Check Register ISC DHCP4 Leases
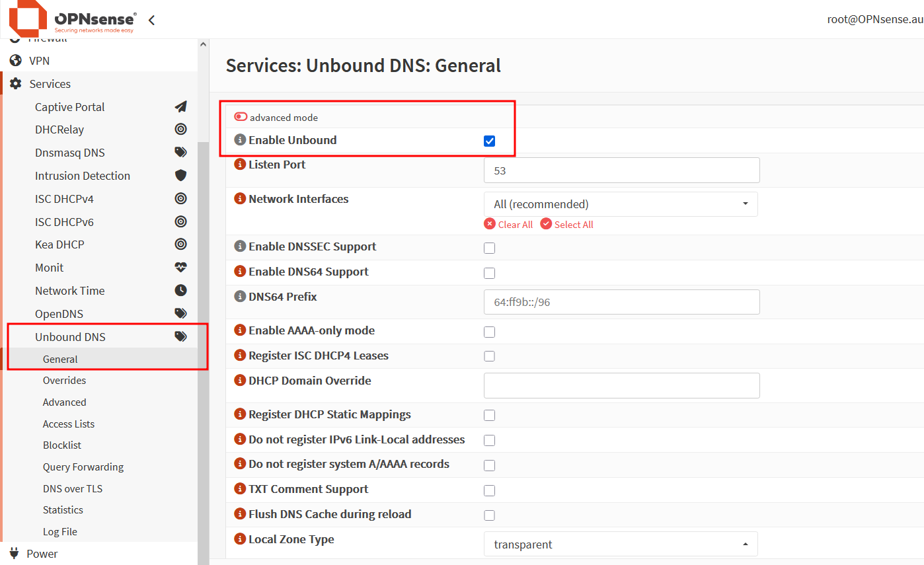This screenshot has height=565, width=924. click(490, 357)
